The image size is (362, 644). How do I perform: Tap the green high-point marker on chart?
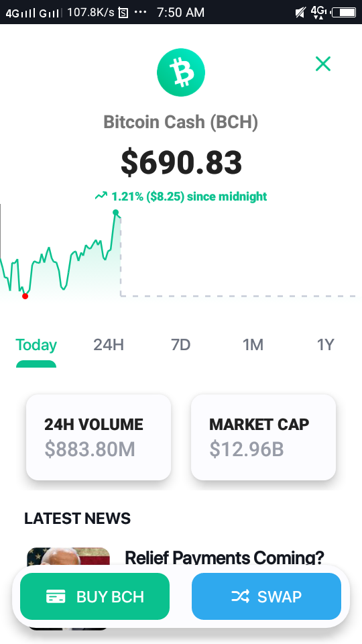[116, 213]
